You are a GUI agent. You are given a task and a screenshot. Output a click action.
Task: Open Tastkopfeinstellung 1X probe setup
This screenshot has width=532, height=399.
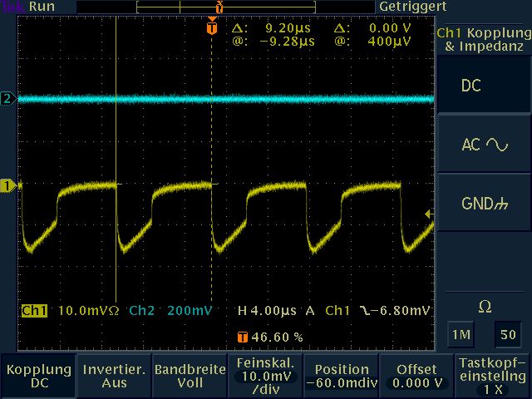[x=493, y=376]
